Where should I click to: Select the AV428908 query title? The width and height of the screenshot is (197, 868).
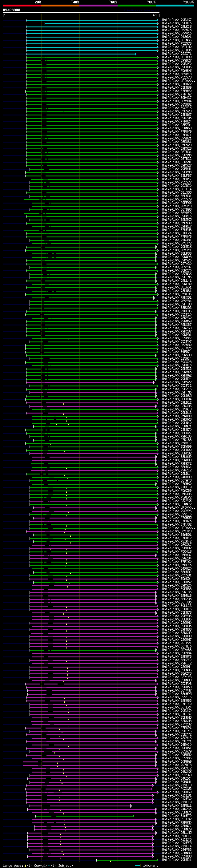(11, 10)
